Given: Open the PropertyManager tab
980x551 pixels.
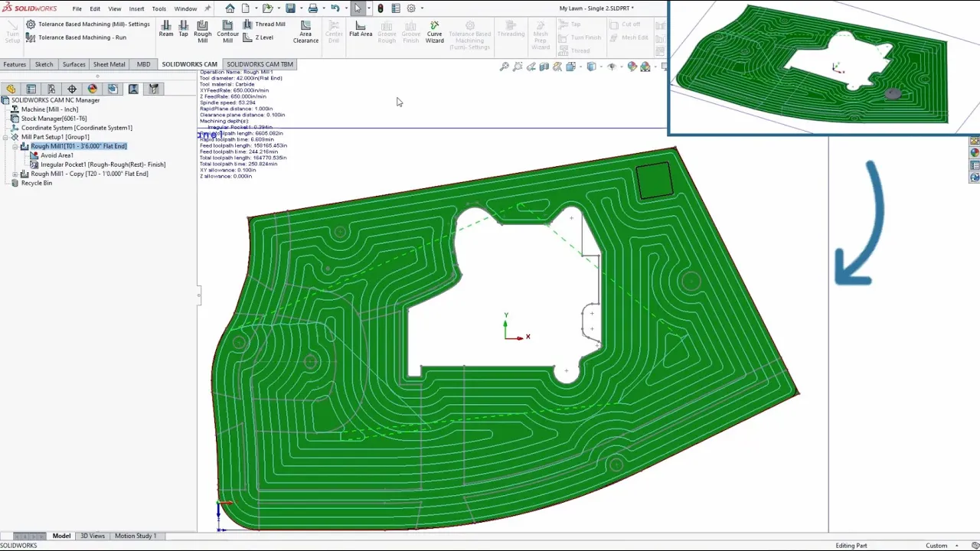Looking at the screenshot, I should point(31,89).
